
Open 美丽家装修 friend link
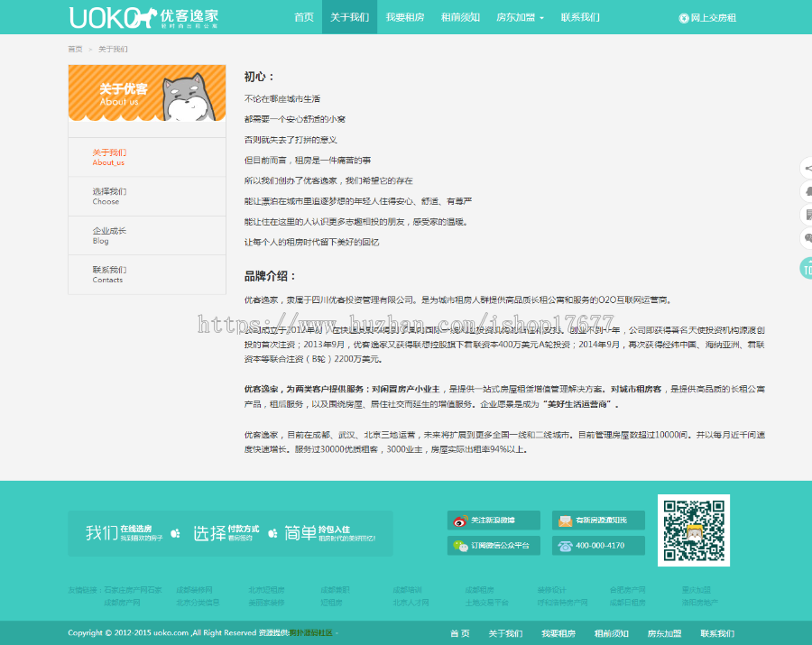(x=267, y=603)
